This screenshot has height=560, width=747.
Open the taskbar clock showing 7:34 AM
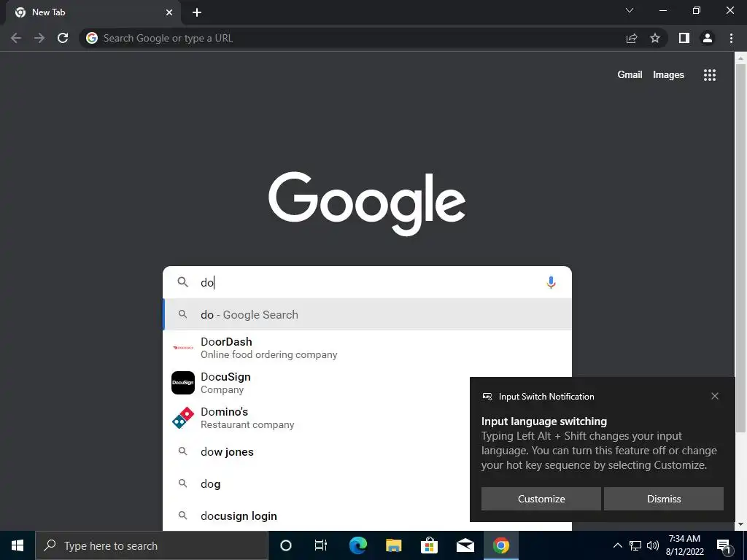pyautogui.click(x=684, y=545)
